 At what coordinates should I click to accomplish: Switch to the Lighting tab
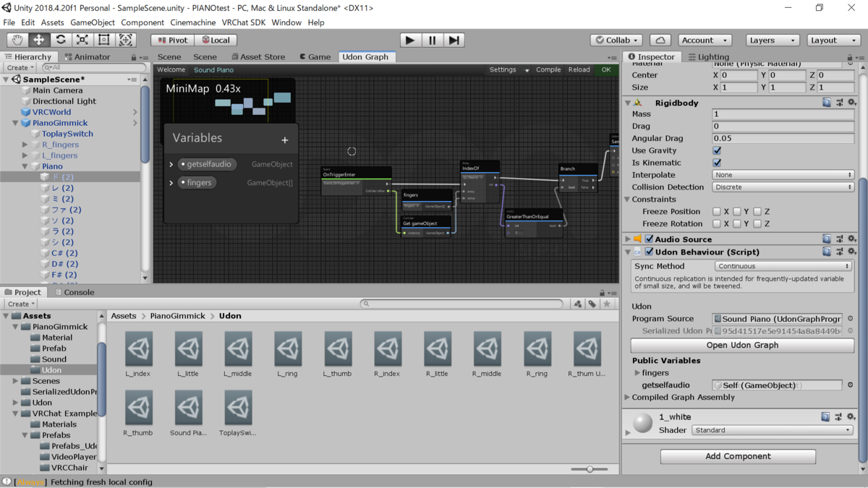[708, 56]
